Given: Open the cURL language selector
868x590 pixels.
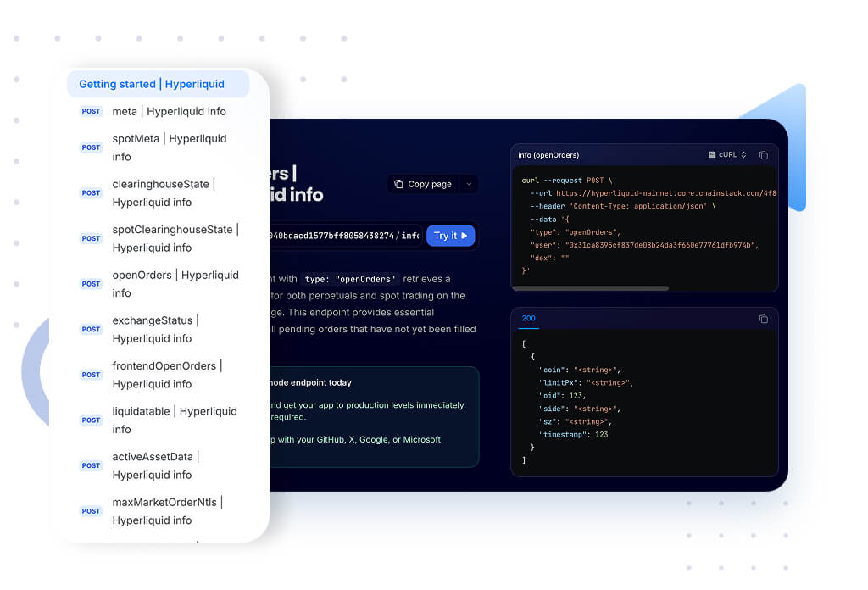Looking at the screenshot, I should click(x=727, y=155).
